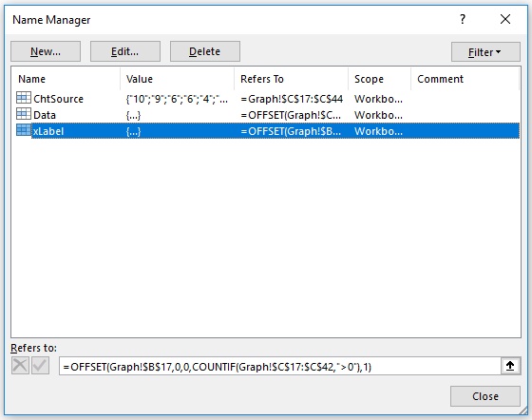This screenshot has width=532, height=420.
Task: Click ChtSource value {"10";"9";"6"...
Action: [177, 99]
